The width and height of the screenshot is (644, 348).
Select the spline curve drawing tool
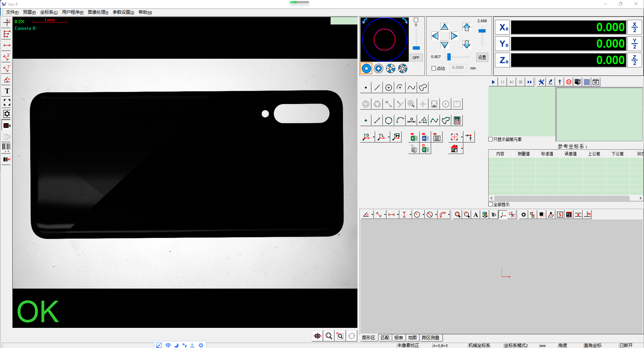click(x=411, y=88)
